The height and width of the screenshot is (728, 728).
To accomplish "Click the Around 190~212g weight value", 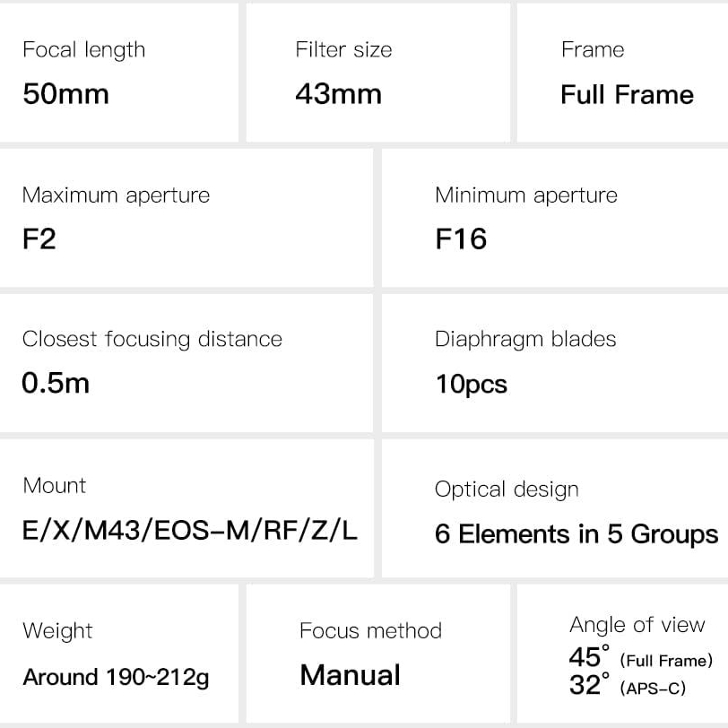I will click(x=116, y=677).
